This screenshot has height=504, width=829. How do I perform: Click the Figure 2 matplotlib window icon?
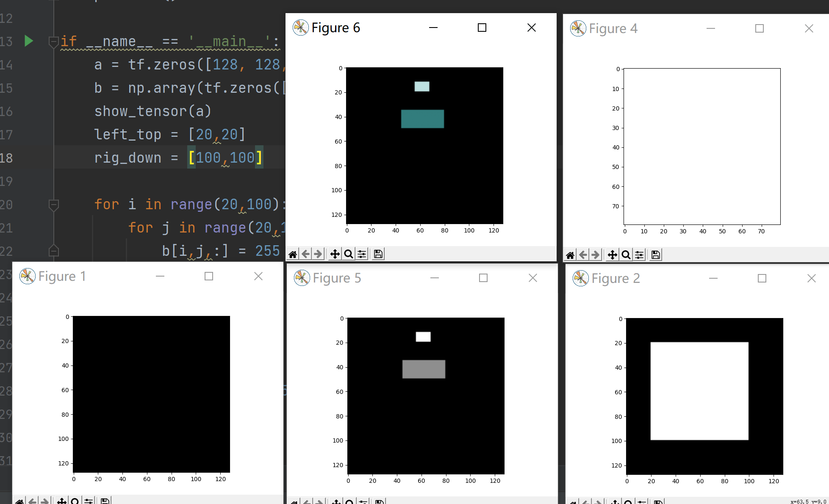coord(581,278)
